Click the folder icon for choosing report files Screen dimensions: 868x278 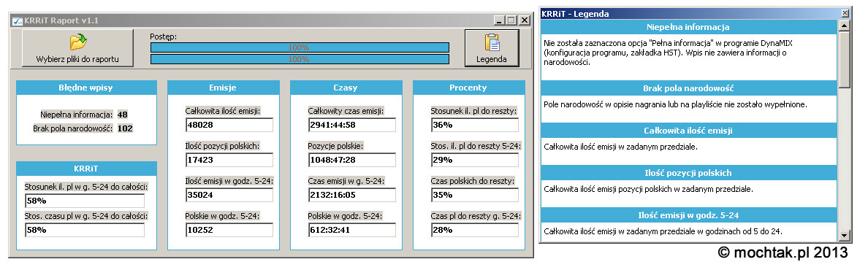[x=77, y=42]
